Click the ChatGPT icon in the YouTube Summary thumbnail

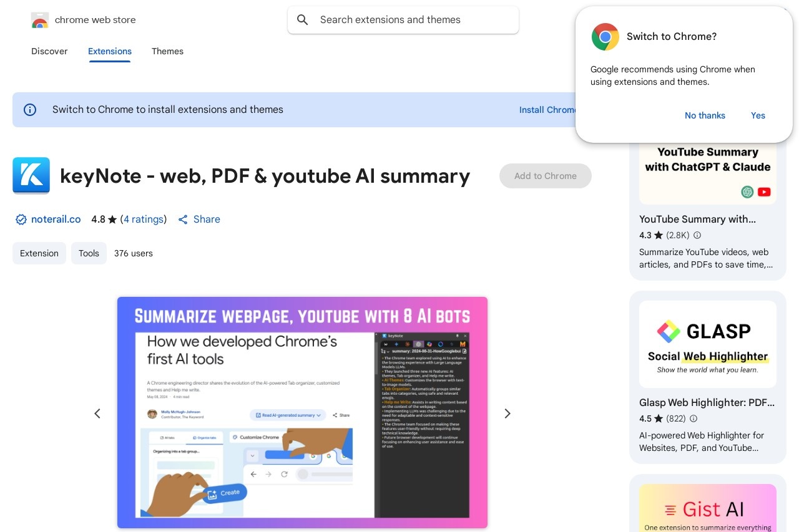747,192
